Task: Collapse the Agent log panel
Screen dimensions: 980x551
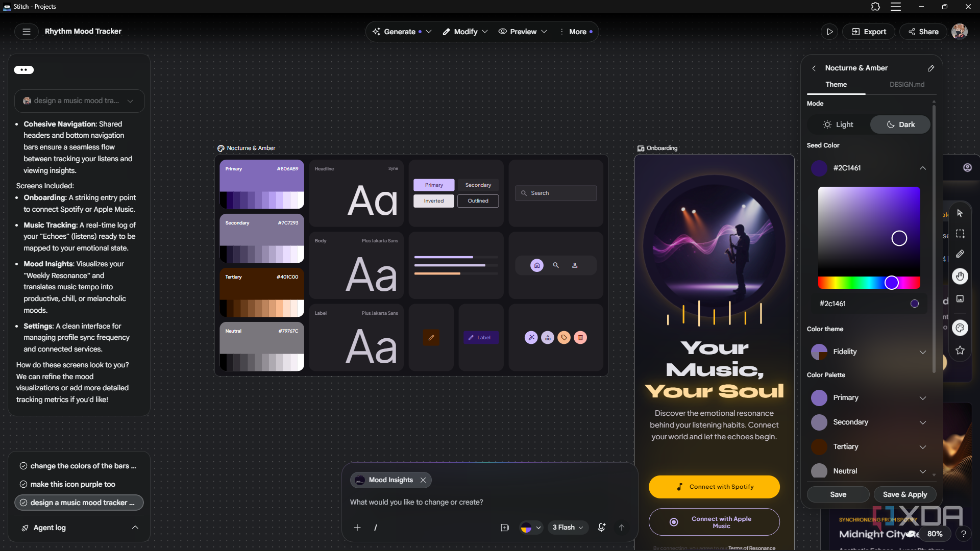Action: [135, 528]
